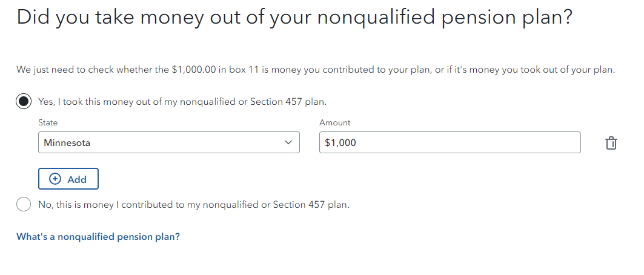Image resolution: width=644 pixels, height=275 pixels.
Task: Click the "$1,000.00" amount in the explanation text
Action: (194, 70)
